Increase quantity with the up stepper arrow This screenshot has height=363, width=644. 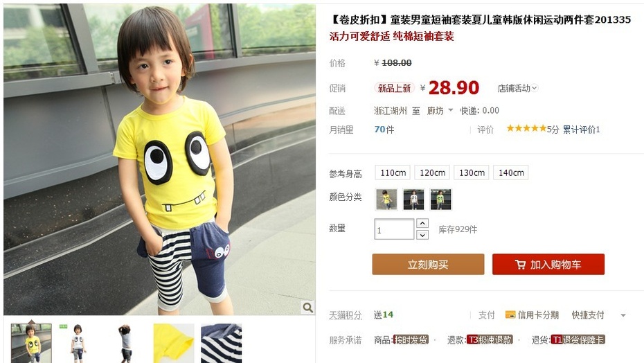422,223
